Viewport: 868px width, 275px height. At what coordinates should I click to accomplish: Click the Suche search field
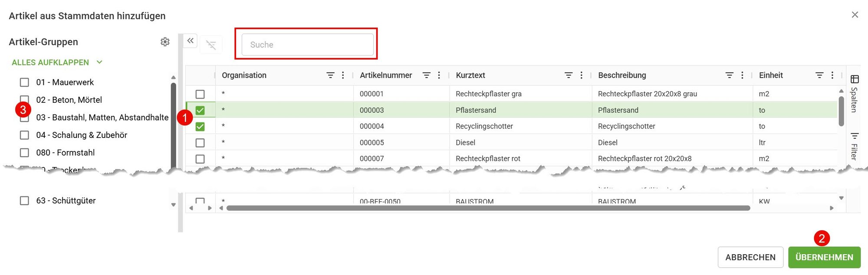click(307, 45)
